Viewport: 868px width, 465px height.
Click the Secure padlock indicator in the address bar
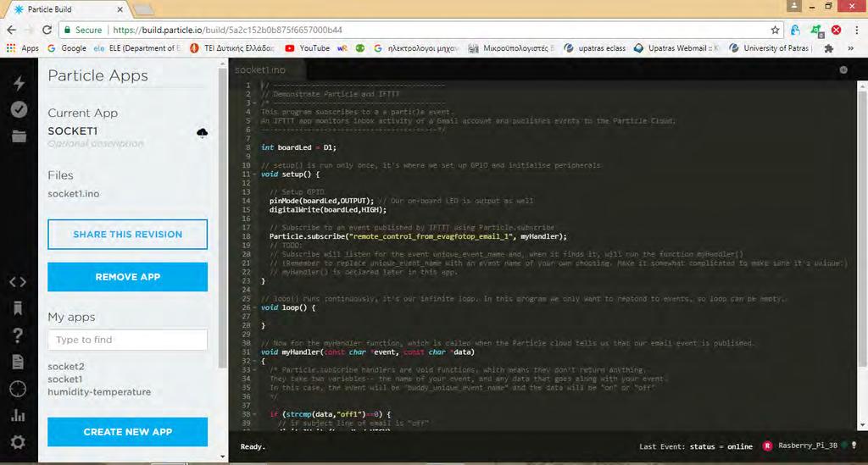83,30
